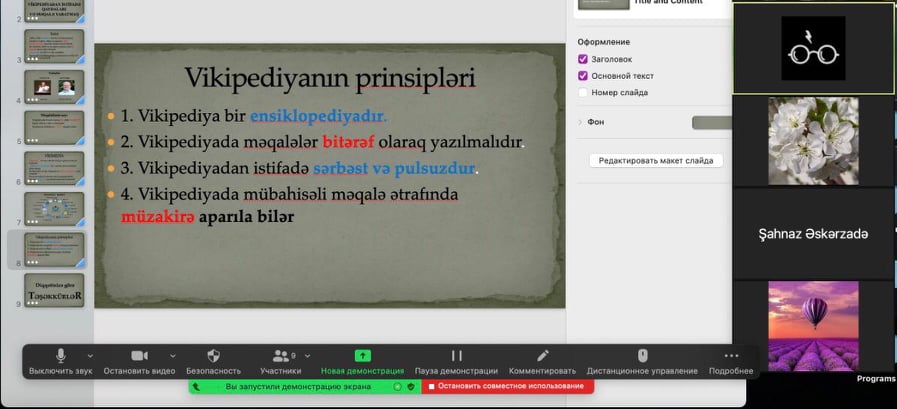Select slide 7 thumbnail with circular diagram
The width and height of the screenshot is (897, 409).
[54, 209]
